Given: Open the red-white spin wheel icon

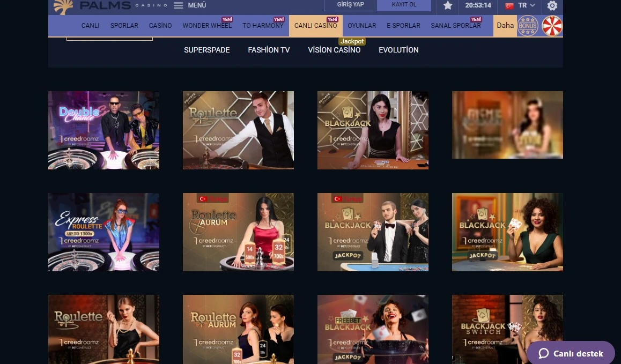Looking at the screenshot, I should 552,26.
